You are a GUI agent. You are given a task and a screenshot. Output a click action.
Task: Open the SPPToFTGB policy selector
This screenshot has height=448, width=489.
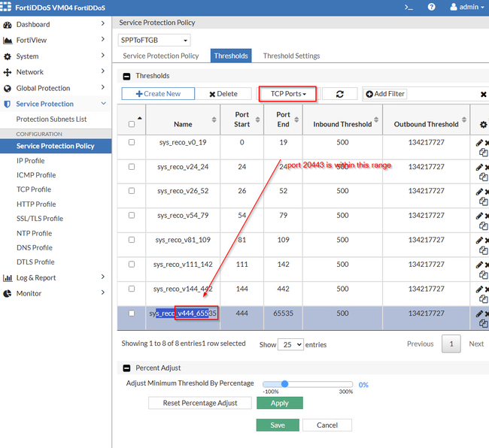pos(154,40)
